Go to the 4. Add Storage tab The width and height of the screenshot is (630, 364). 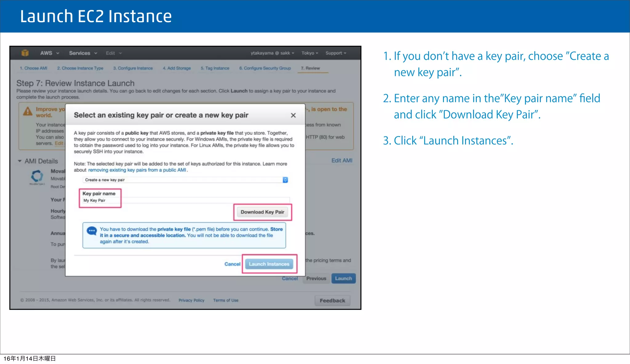click(177, 68)
